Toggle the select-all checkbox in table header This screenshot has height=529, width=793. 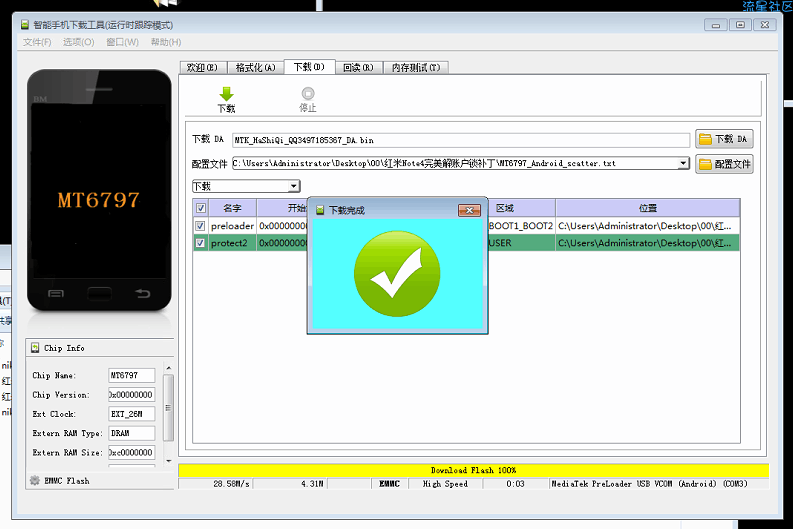pos(201,208)
